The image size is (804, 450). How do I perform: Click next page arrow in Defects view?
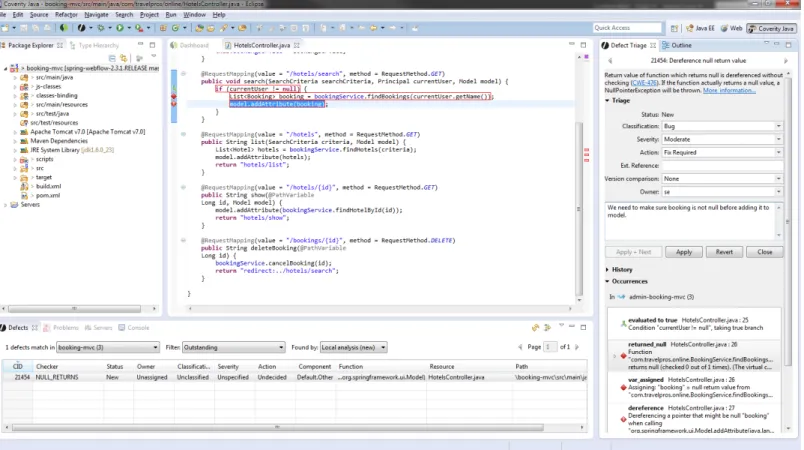point(577,347)
